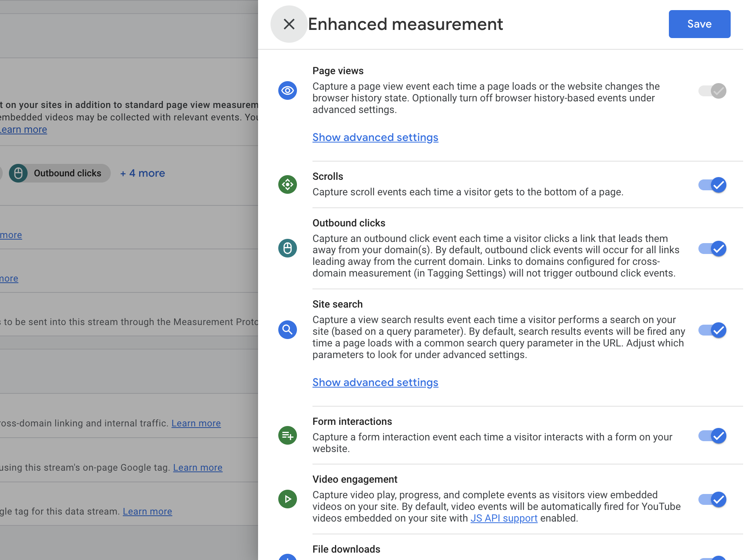
Task: Show advanced settings under Site search
Action: tap(375, 383)
